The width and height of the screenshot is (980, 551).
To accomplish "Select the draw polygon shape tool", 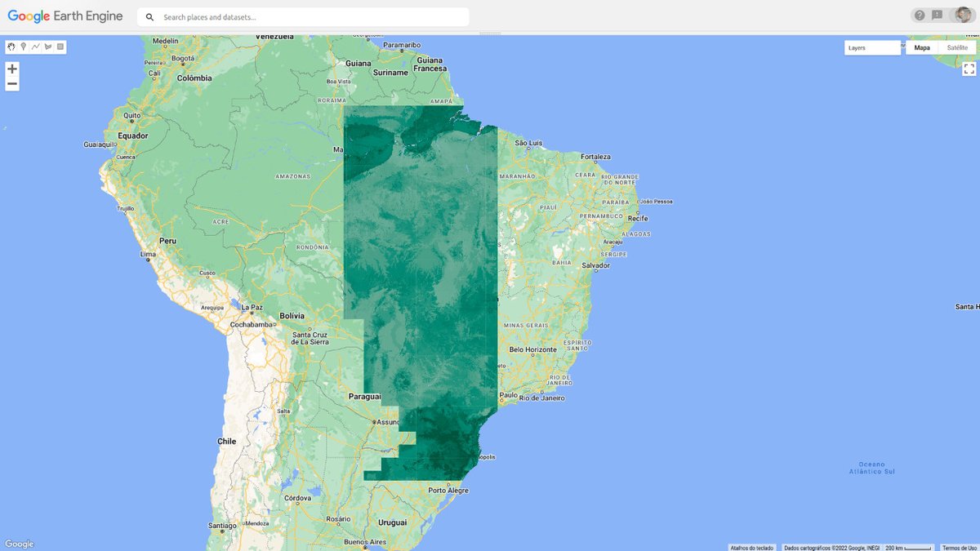I will 48,47.
